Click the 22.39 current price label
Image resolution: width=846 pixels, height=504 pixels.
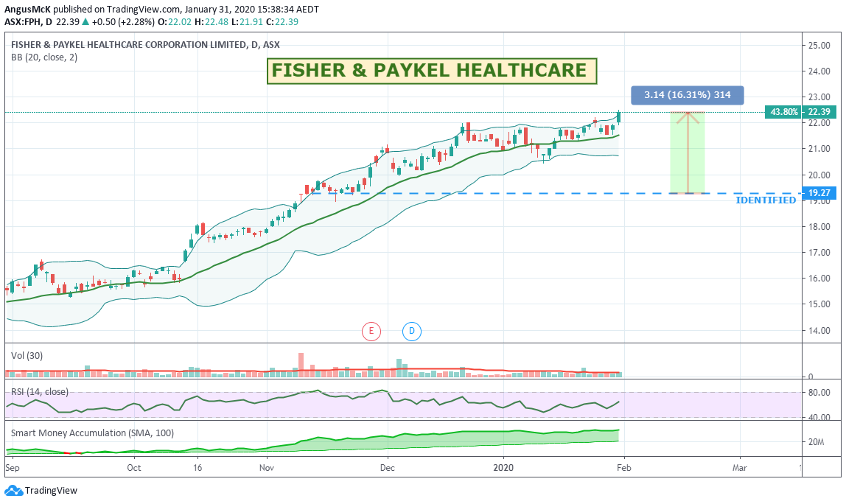pyautogui.click(x=819, y=112)
